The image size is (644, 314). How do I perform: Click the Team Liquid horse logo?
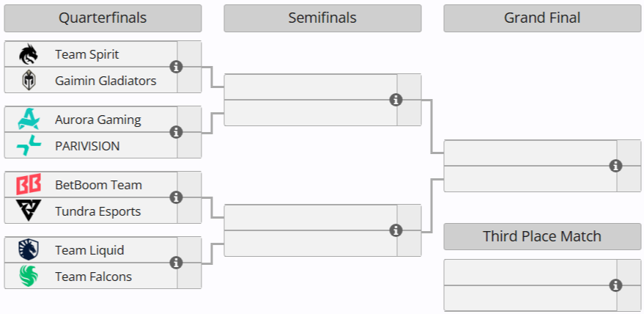point(29,250)
